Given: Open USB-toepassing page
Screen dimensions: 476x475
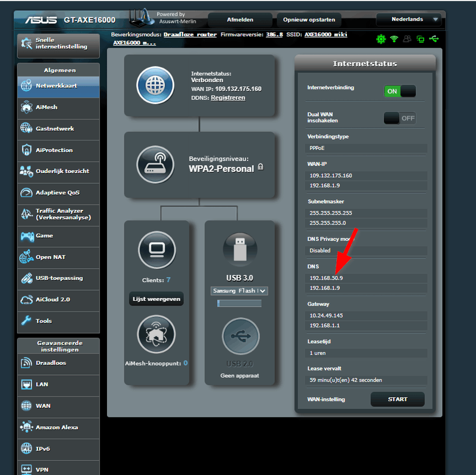Looking at the screenshot, I should [x=58, y=278].
